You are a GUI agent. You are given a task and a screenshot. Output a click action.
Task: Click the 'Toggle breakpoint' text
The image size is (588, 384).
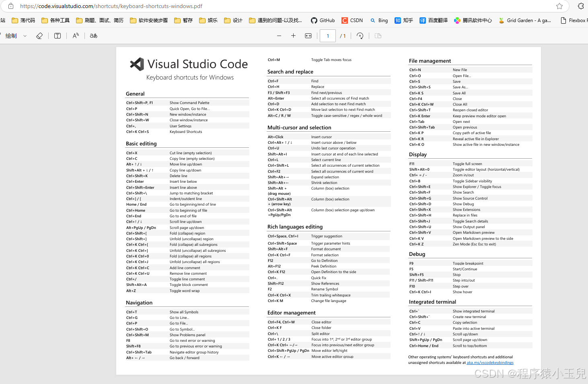468,263
